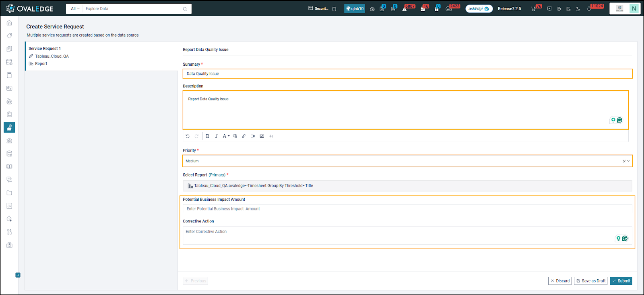
Task: Apply italic formatting in description toolbar
Action: coord(216,136)
